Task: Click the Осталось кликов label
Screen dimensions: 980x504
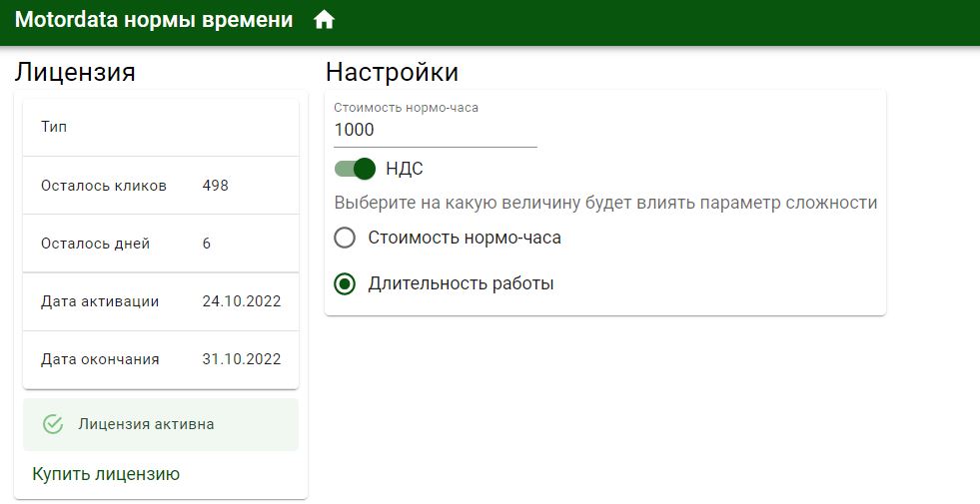Action: tap(104, 186)
